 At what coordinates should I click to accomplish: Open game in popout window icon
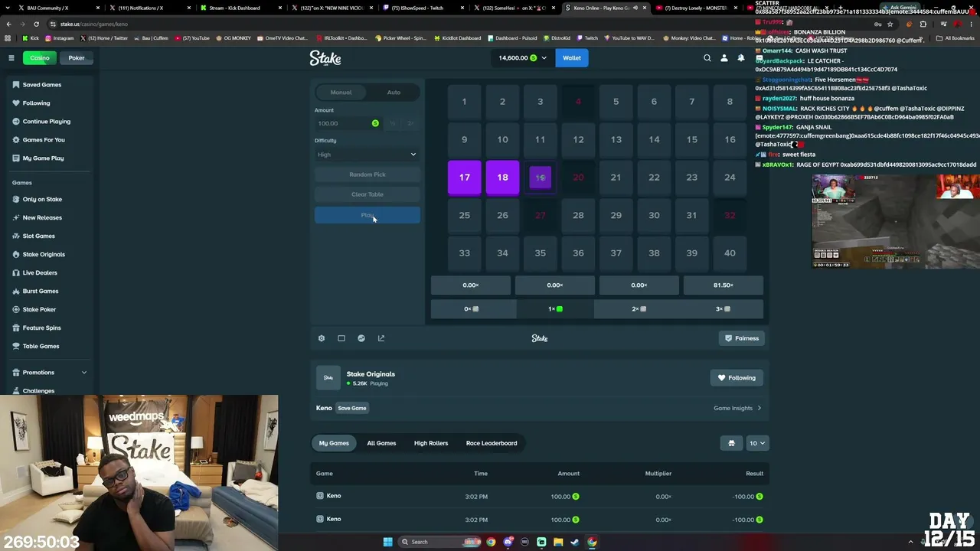pos(381,338)
